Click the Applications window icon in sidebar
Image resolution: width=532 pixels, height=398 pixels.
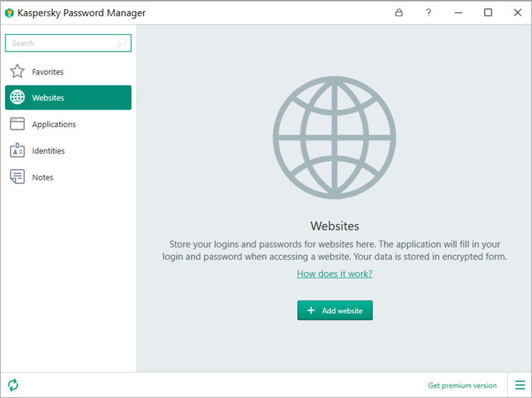18,124
